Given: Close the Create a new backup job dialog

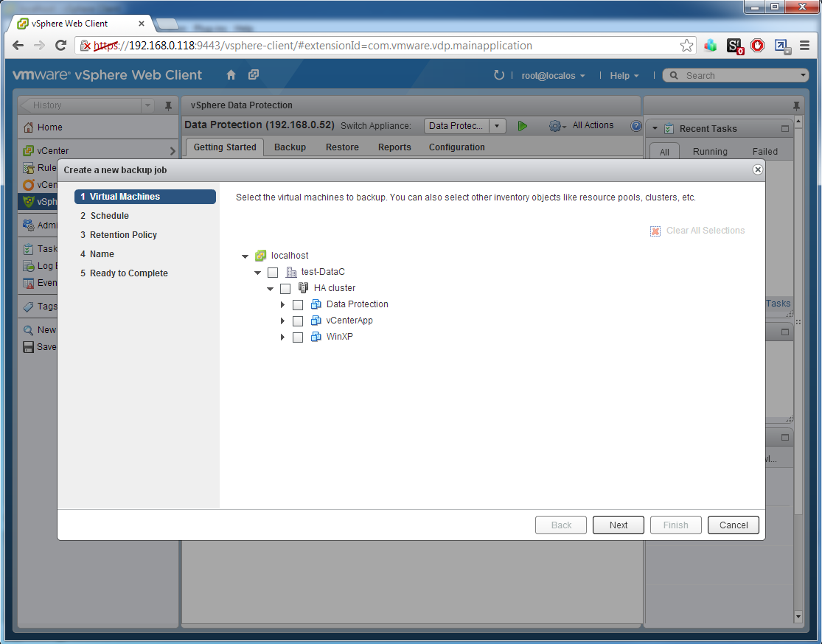Looking at the screenshot, I should point(758,169).
